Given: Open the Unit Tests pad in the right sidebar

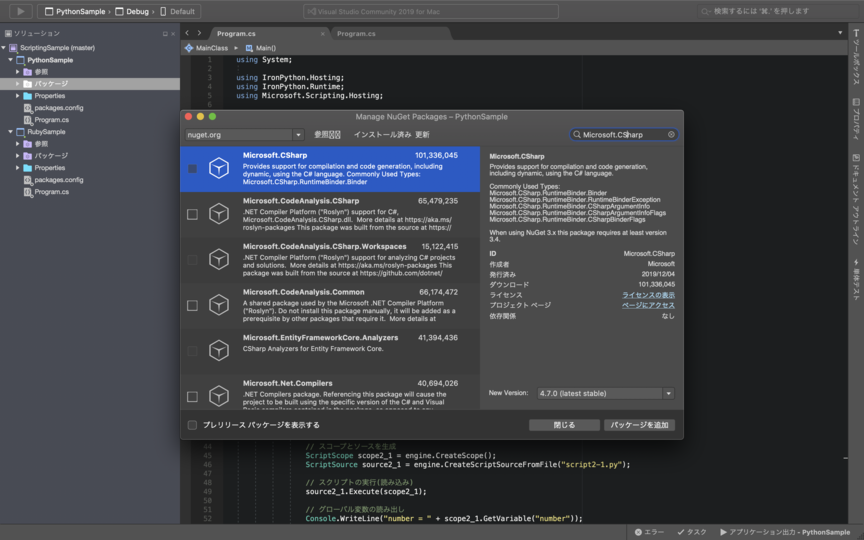Looking at the screenshot, I should click(856, 280).
